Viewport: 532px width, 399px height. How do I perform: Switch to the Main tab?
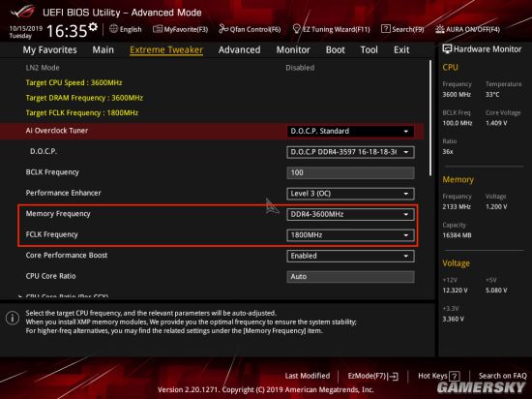click(x=103, y=50)
